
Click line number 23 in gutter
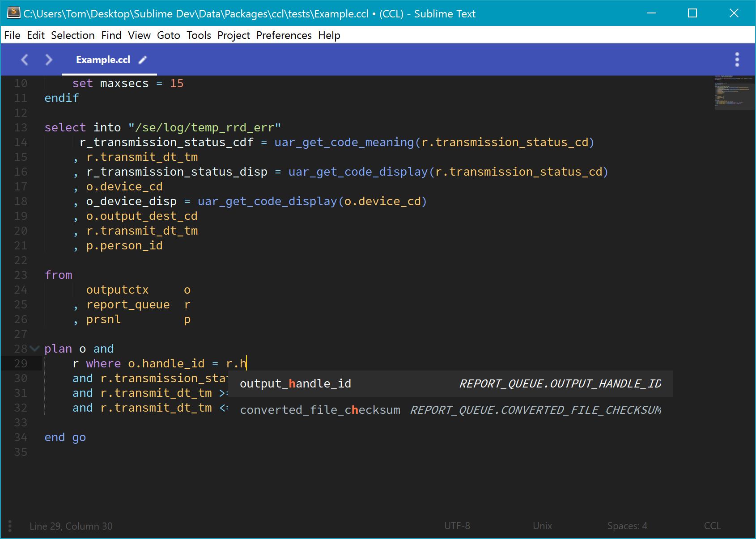[21, 275]
